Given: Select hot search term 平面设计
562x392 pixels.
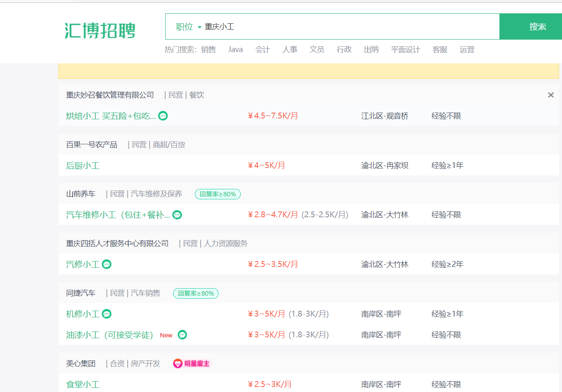Looking at the screenshot, I should tap(406, 50).
